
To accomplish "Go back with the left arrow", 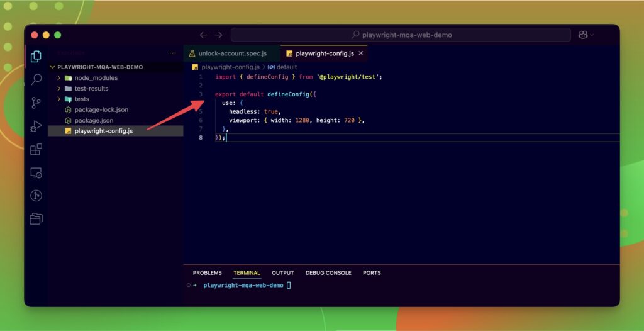I will (203, 35).
